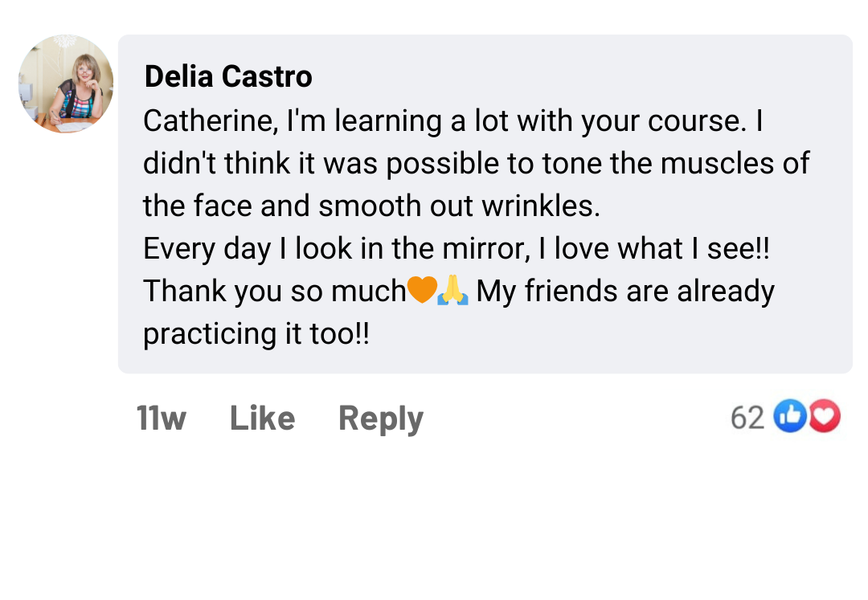Screen dimensions: 868x600
Task: Open Delia Castro's profile via name
Action: pyautogui.click(x=228, y=77)
